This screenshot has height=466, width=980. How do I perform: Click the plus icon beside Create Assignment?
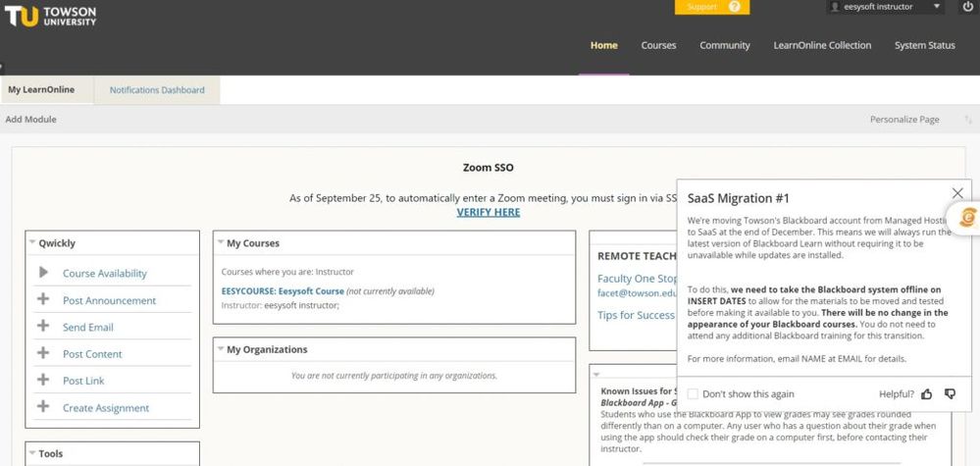43,407
